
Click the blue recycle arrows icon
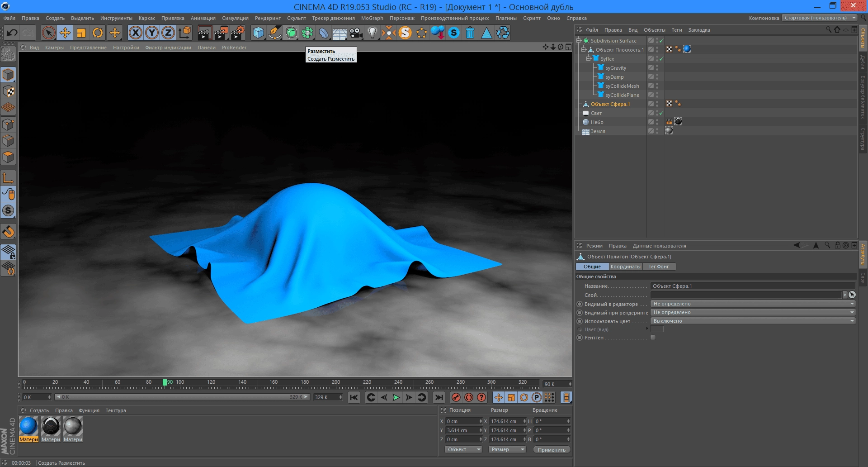[x=503, y=33]
